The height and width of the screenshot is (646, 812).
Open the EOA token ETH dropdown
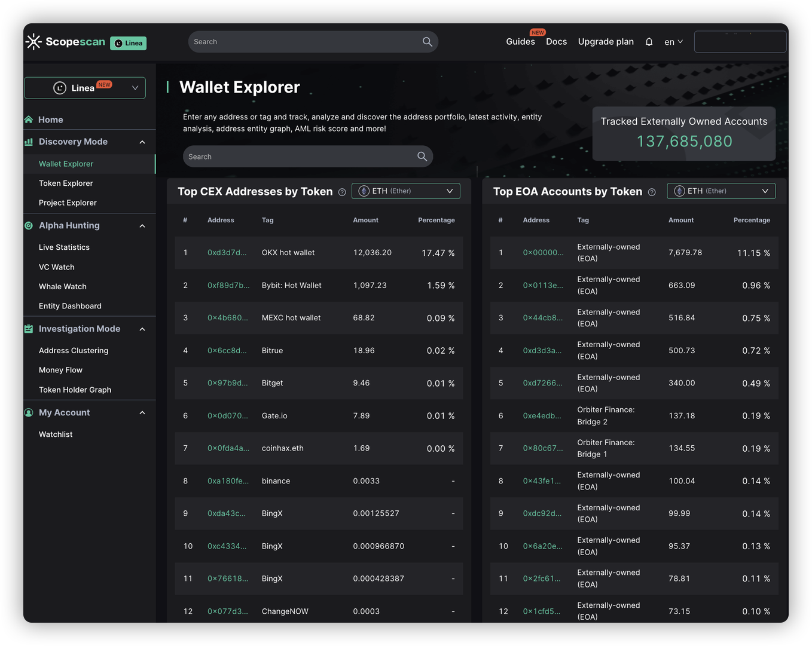pyautogui.click(x=721, y=191)
